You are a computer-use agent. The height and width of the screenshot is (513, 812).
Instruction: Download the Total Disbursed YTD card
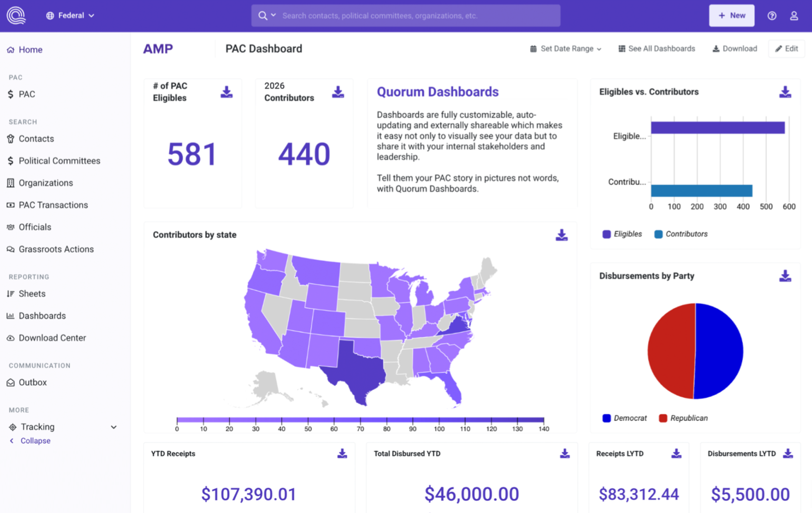(x=564, y=454)
